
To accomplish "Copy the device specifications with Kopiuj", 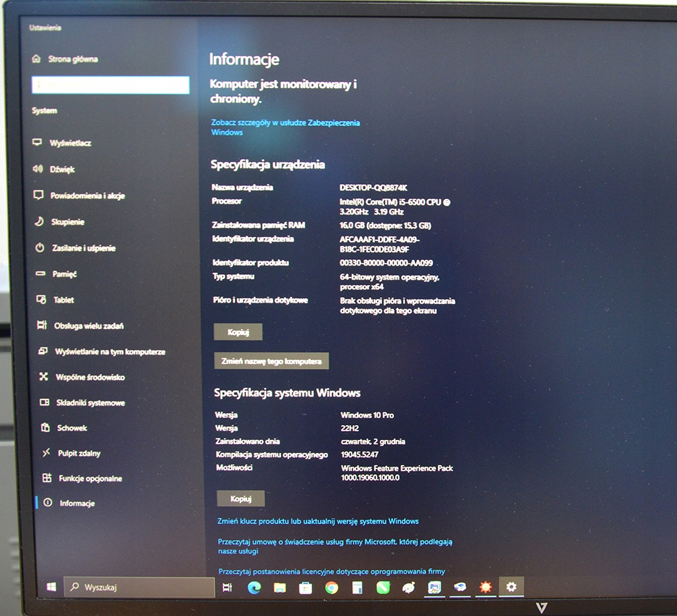I will coord(238,332).
